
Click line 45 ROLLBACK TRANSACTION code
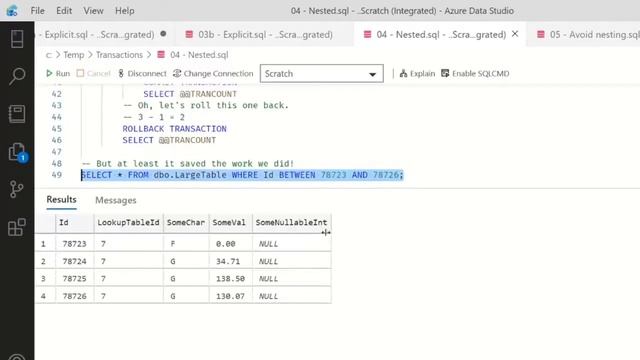174,129
